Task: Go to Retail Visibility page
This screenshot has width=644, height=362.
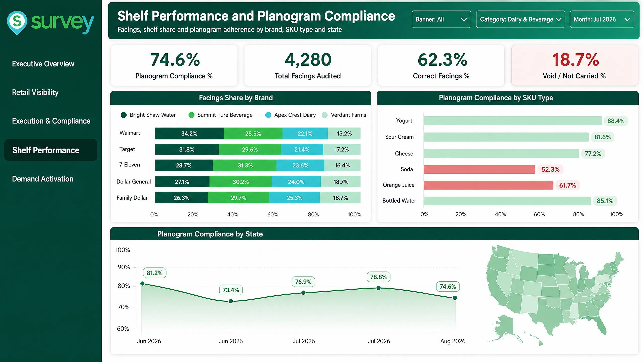Action: pyautogui.click(x=35, y=92)
